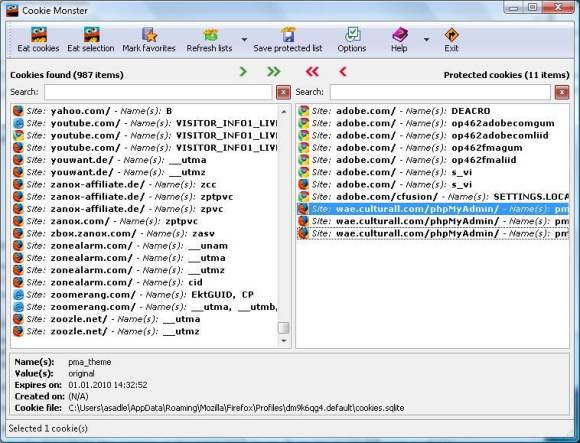Viewport: 580px width, 443px height.
Task: Select the zanox-affiliate.de zcc cookie
Action: [x=144, y=185]
